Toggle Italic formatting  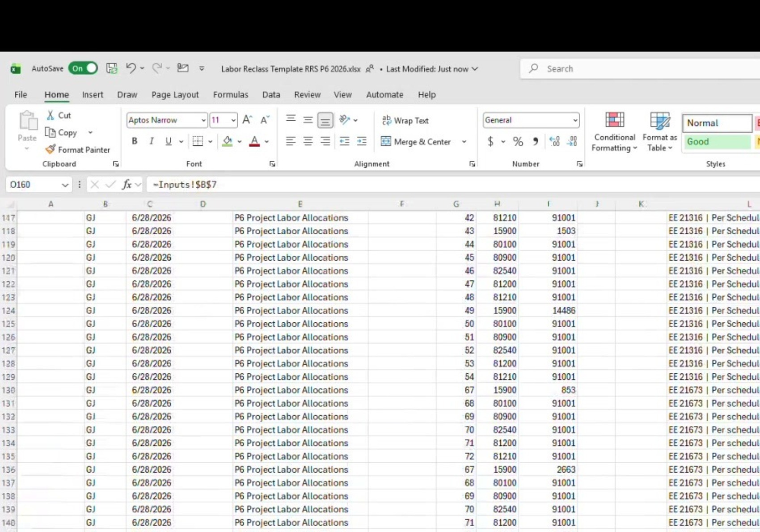point(152,141)
